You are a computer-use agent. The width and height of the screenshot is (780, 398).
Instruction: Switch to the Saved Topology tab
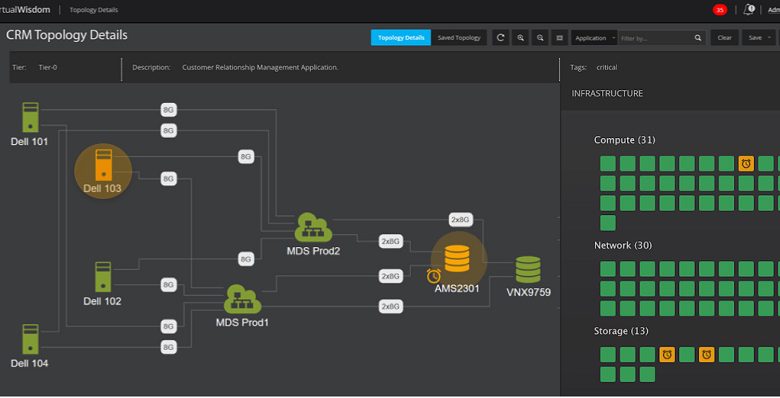pyautogui.click(x=459, y=38)
